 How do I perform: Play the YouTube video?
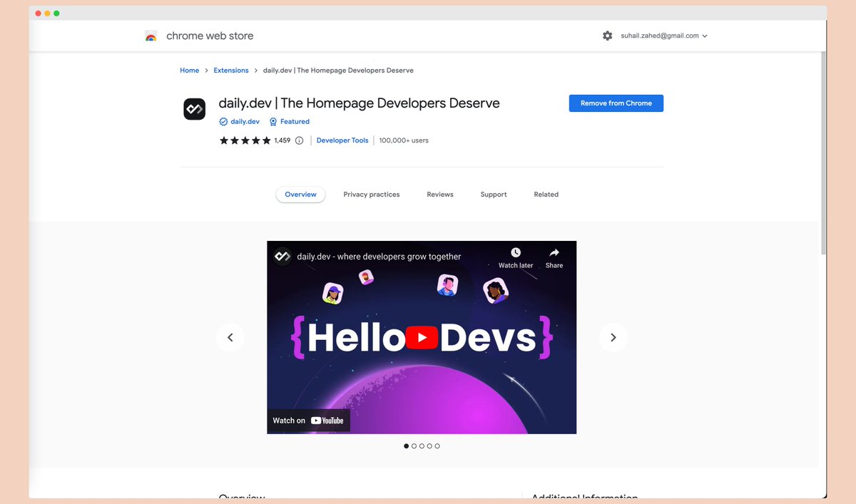(422, 338)
